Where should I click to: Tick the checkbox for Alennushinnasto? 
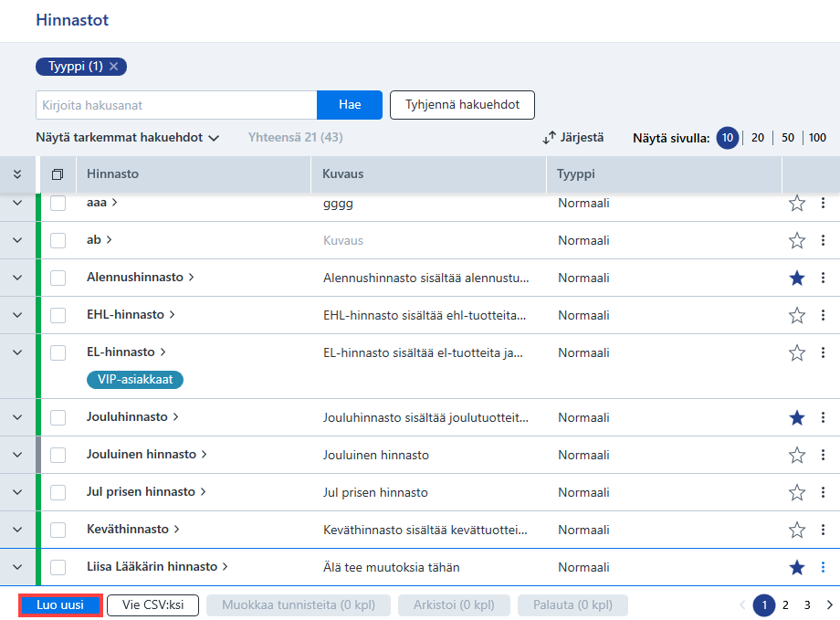pyautogui.click(x=58, y=278)
